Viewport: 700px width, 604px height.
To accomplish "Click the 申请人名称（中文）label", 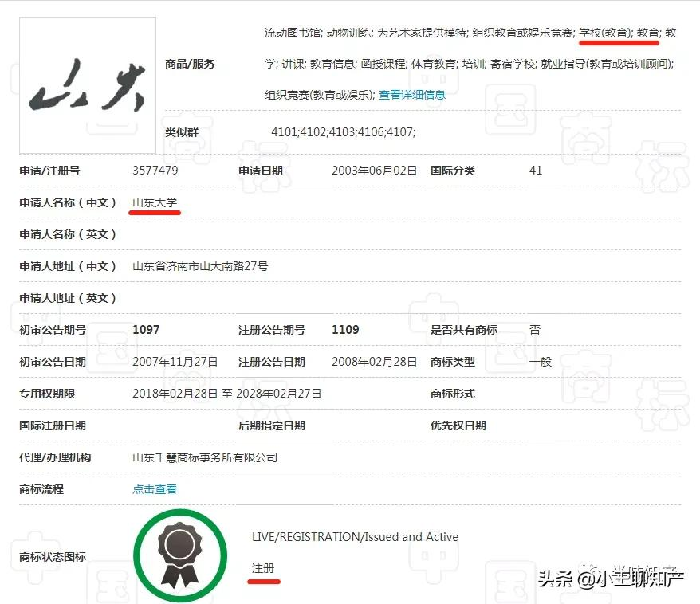I will click(x=68, y=202).
